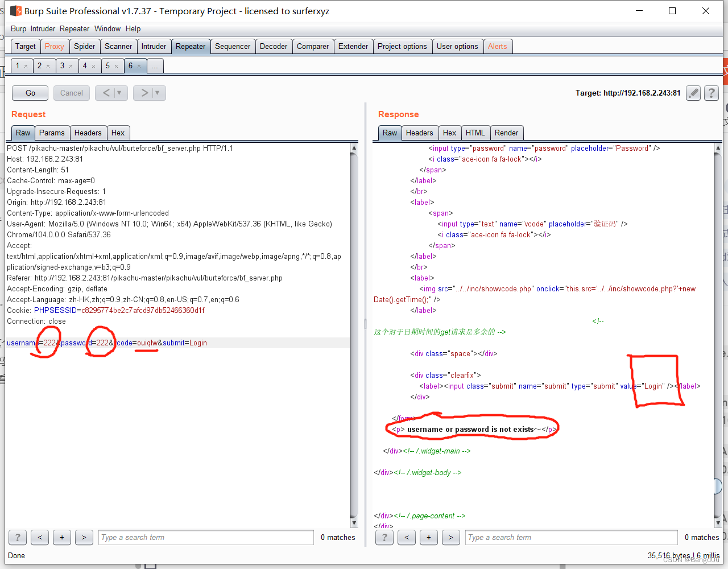Switch to the Sequencer tab
The height and width of the screenshot is (569, 728).
coord(233,46)
